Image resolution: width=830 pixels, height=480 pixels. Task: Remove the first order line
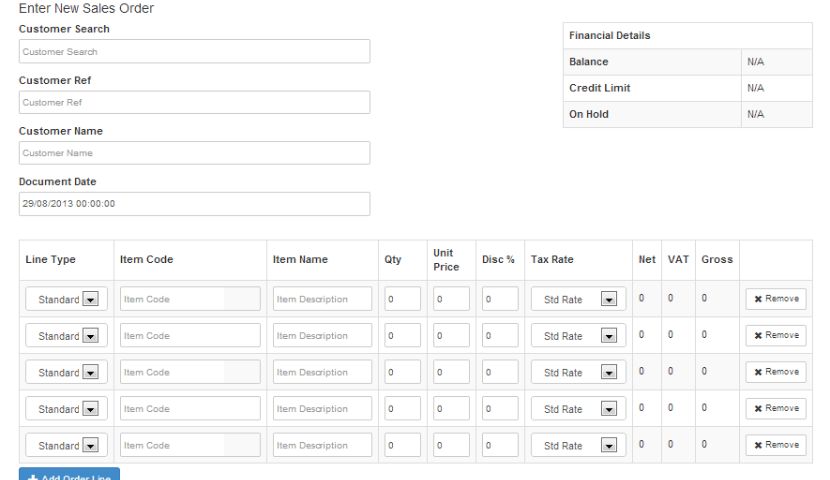[x=775, y=299]
